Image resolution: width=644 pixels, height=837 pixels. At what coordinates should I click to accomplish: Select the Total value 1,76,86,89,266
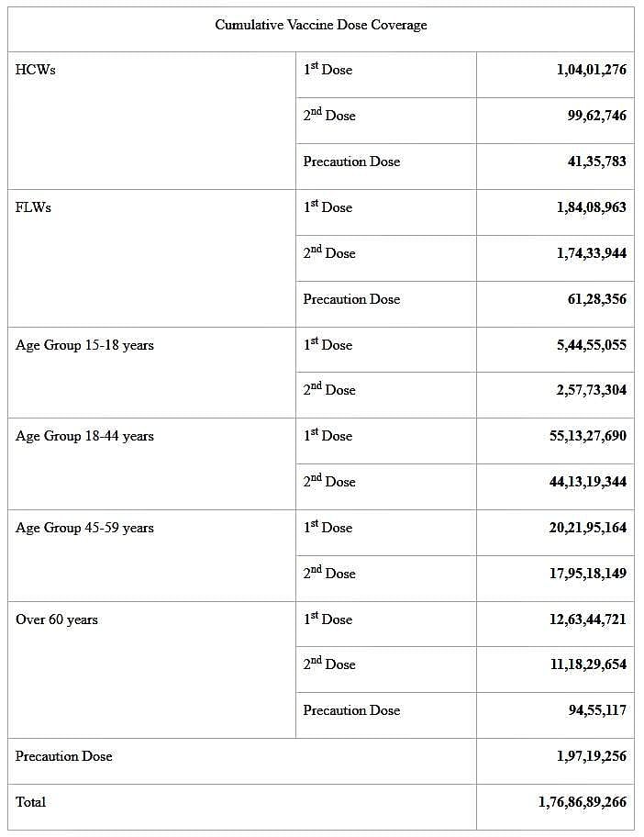[x=583, y=802]
